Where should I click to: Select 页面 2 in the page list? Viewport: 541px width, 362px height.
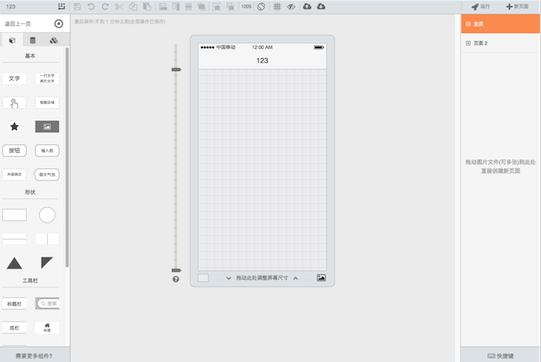point(500,43)
